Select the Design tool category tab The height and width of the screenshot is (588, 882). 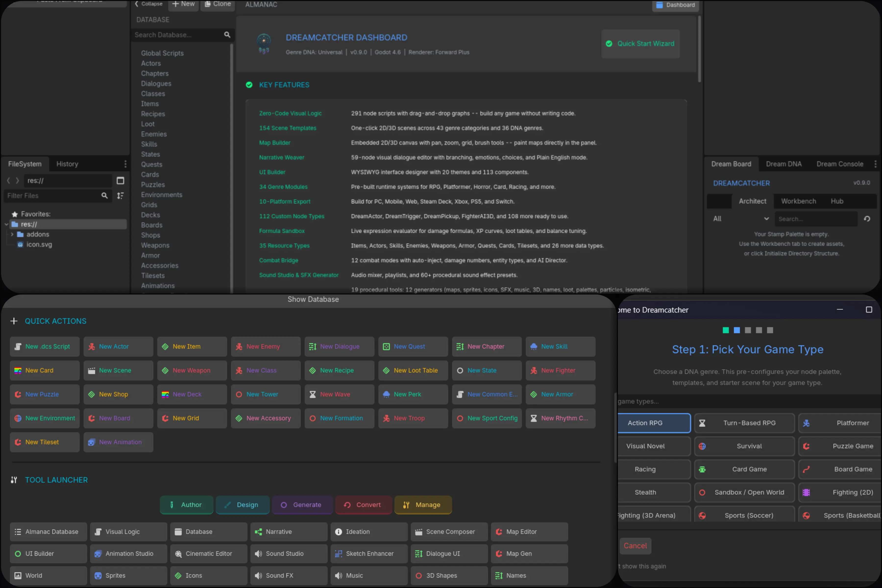point(243,505)
